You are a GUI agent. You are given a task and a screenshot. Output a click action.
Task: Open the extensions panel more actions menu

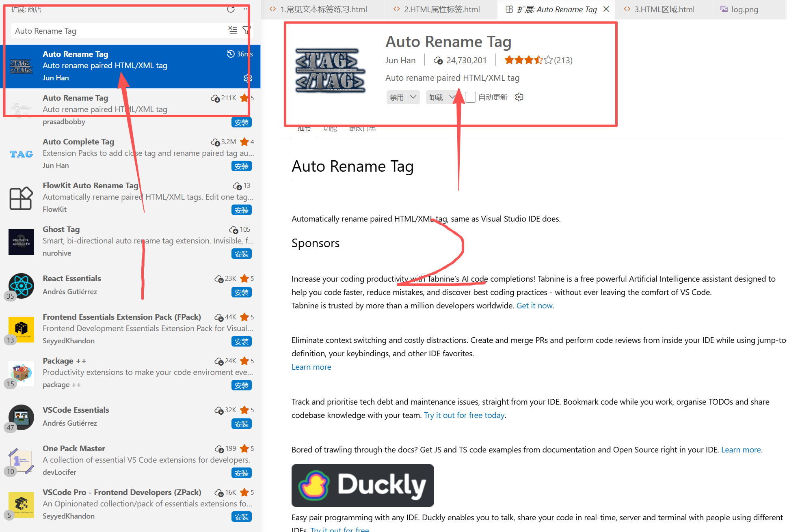click(245, 9)
